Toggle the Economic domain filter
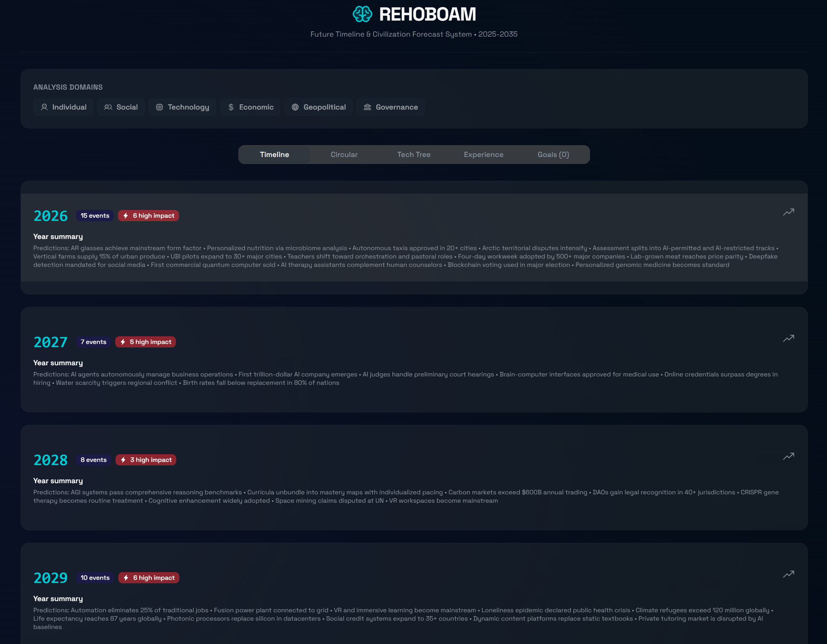This screenshot has width=827, height=644. 250,107
